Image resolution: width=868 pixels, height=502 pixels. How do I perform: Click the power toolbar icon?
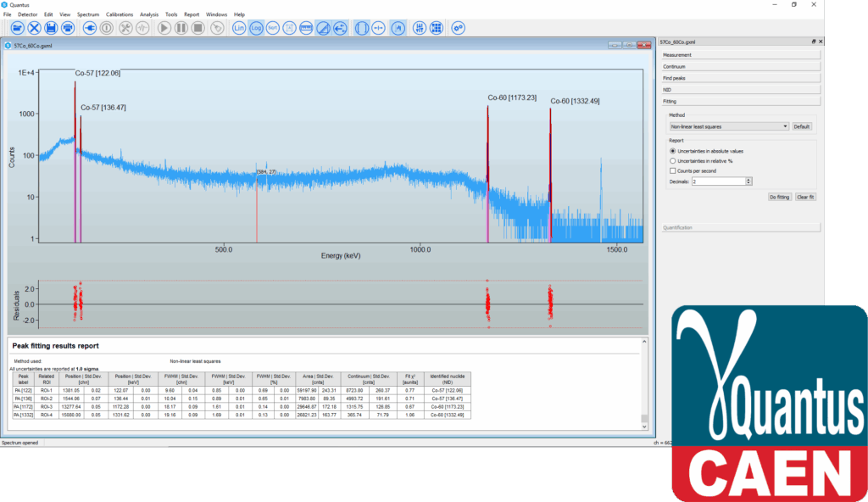pos(106,28)
